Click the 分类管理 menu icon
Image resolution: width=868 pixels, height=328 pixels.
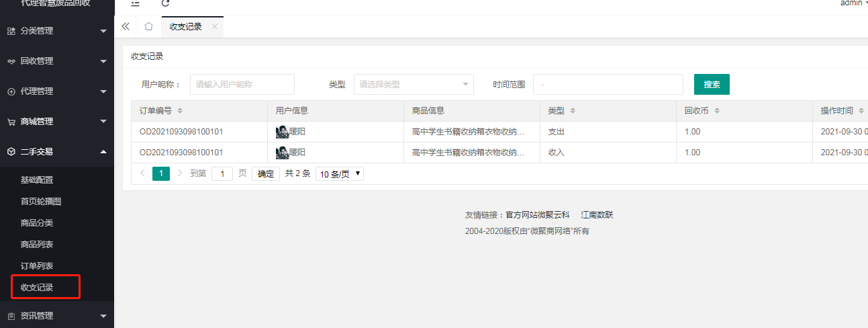pyautogui.click(x=11, y=31)
